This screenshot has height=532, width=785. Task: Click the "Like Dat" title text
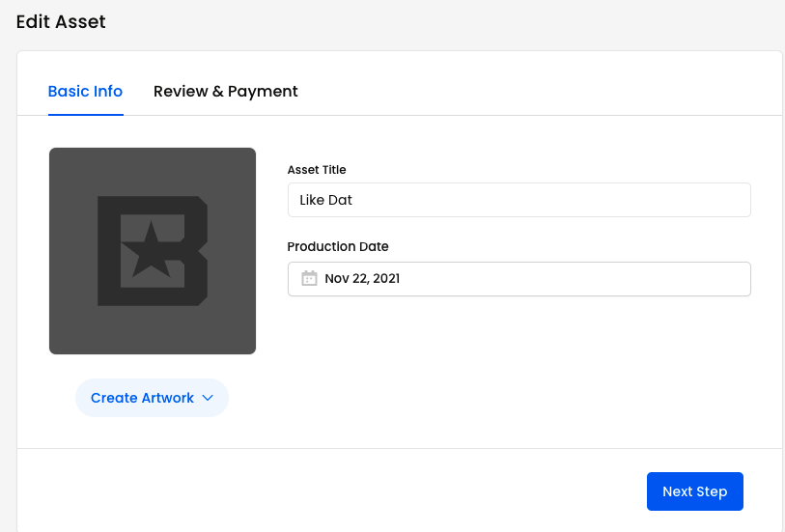point(325,200)
